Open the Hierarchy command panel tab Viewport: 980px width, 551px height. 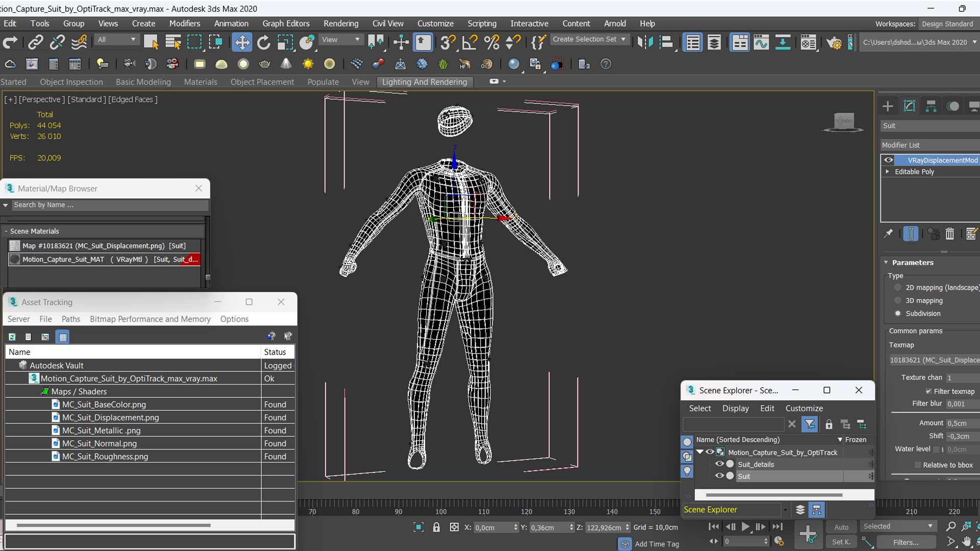tap(931, 106)
